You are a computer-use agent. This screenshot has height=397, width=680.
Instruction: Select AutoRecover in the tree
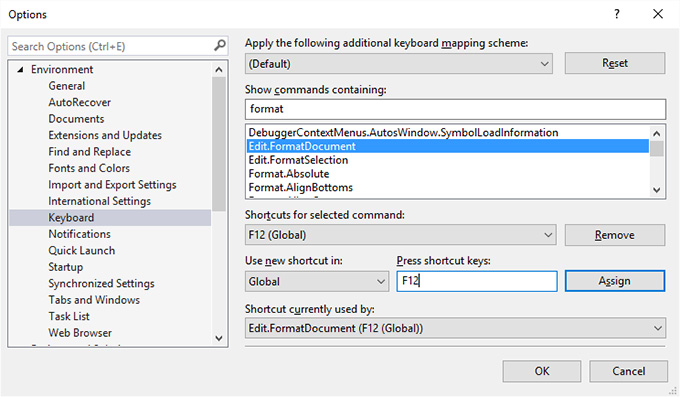(80, 102)
